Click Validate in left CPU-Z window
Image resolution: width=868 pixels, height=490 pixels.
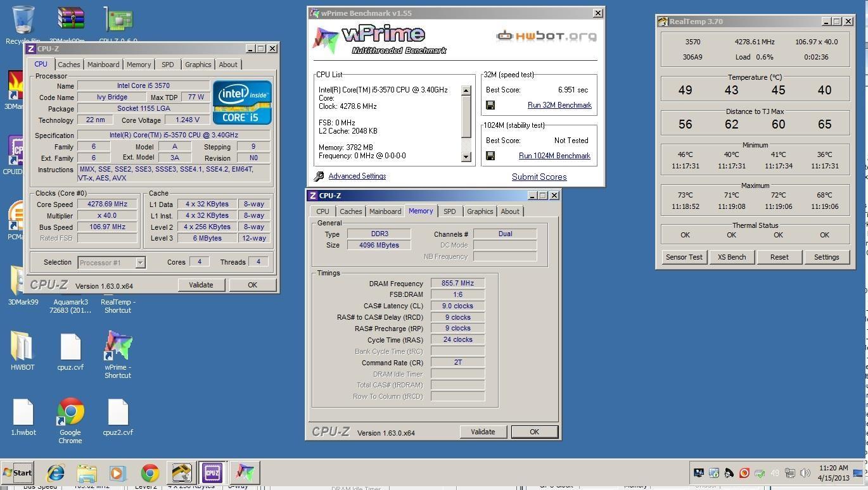coord(201,285)
